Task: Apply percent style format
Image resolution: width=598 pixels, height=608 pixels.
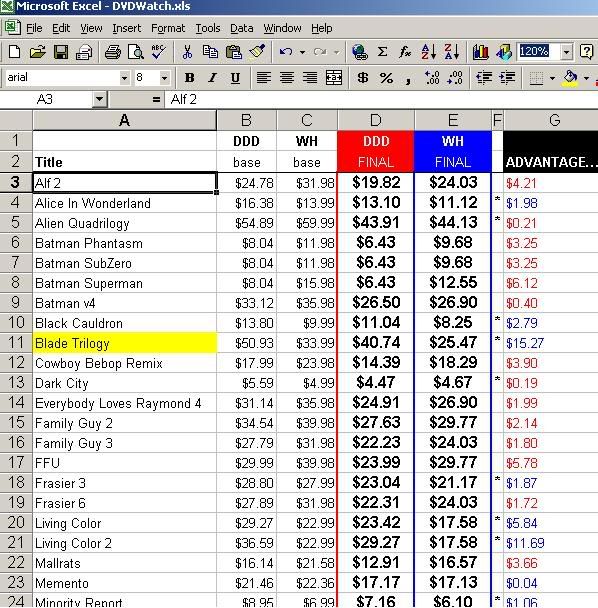Action: (x=386, y=78)
